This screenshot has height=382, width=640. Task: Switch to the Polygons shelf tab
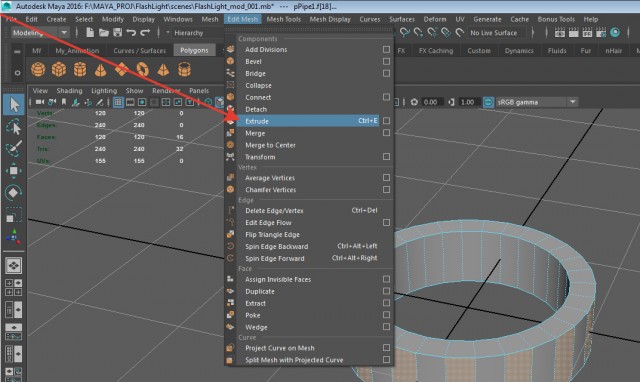coord(194,50)
